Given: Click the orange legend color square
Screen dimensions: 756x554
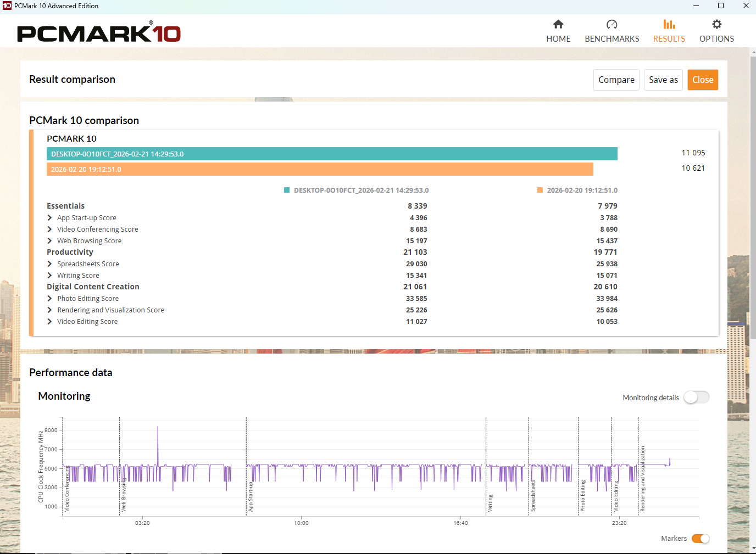Looking at the screenshot, I should [540, 191].
